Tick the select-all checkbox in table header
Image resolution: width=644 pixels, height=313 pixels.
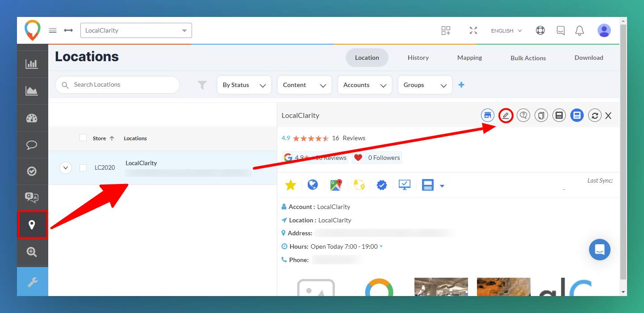click(83, 138)
